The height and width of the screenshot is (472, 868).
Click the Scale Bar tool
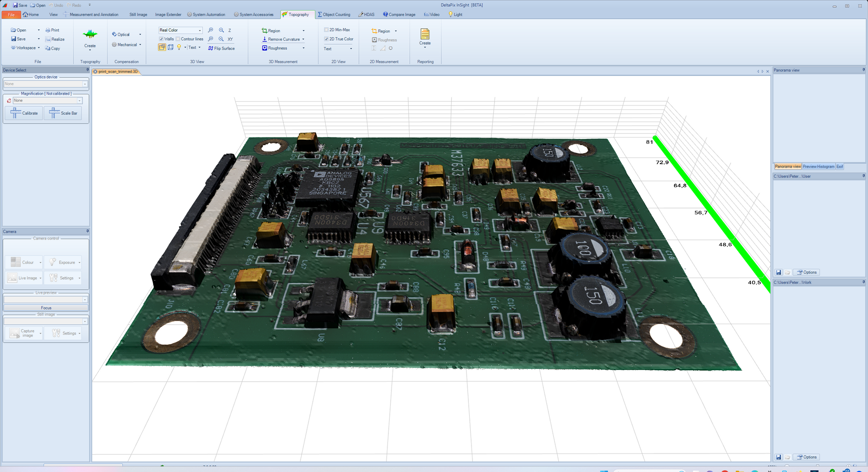[63, 113]
